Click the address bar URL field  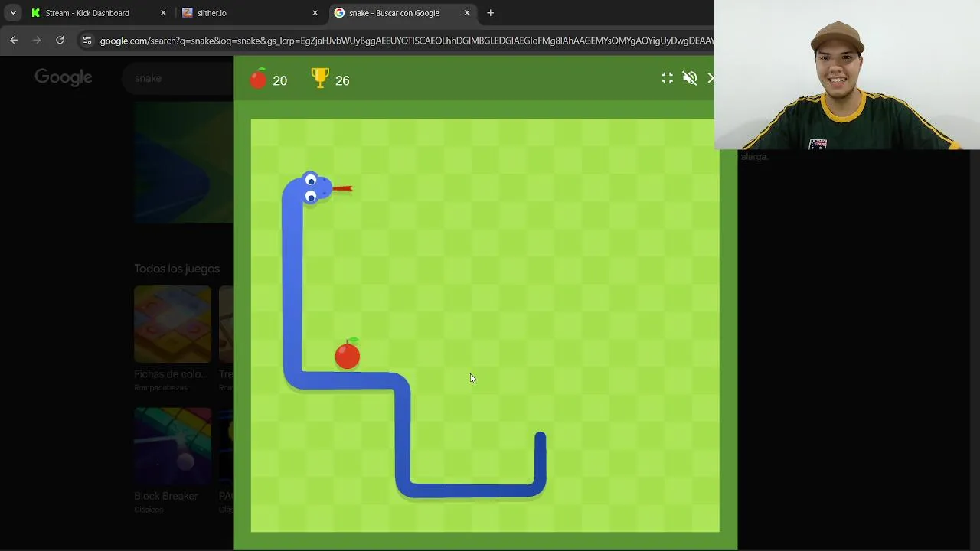406,41
